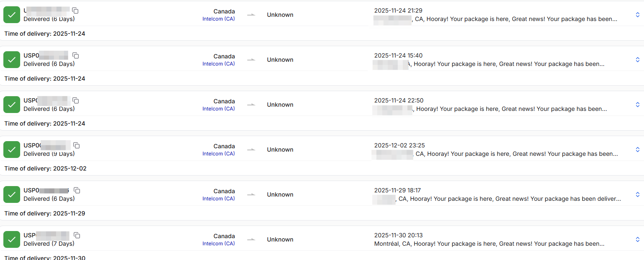Click the green status icon on the Montréal shipment
Image resolution: width=644 pixels, height=260 pixels.
pos(11,239)
